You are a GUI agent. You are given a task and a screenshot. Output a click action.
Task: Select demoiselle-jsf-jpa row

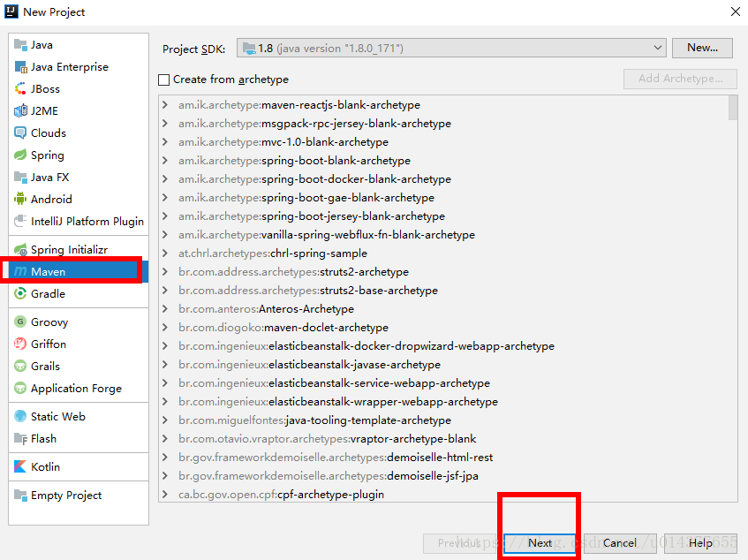point(443,475)
